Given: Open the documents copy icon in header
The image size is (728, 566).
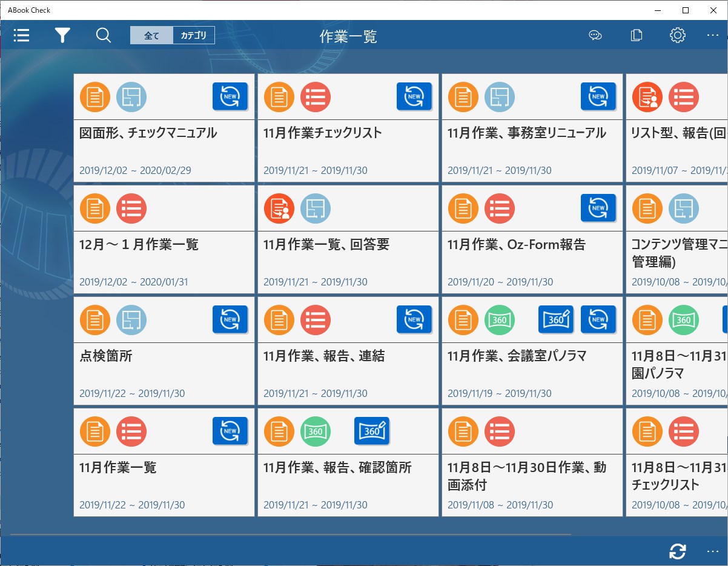Looking at the screenshot, I should tap(637, 36).
